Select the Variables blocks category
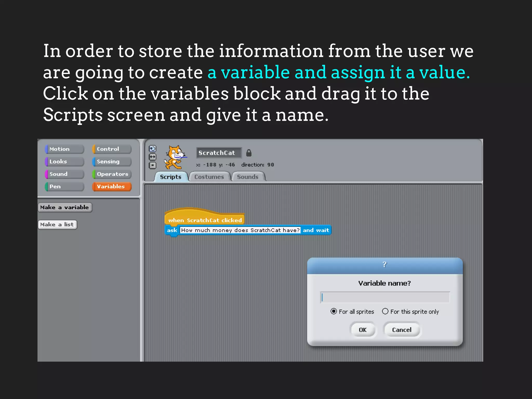 pyautogui.click(x=112, y=187)
